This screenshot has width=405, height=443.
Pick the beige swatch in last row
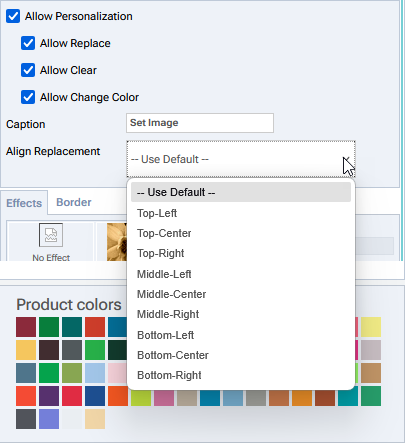click(x=95, y=419)
